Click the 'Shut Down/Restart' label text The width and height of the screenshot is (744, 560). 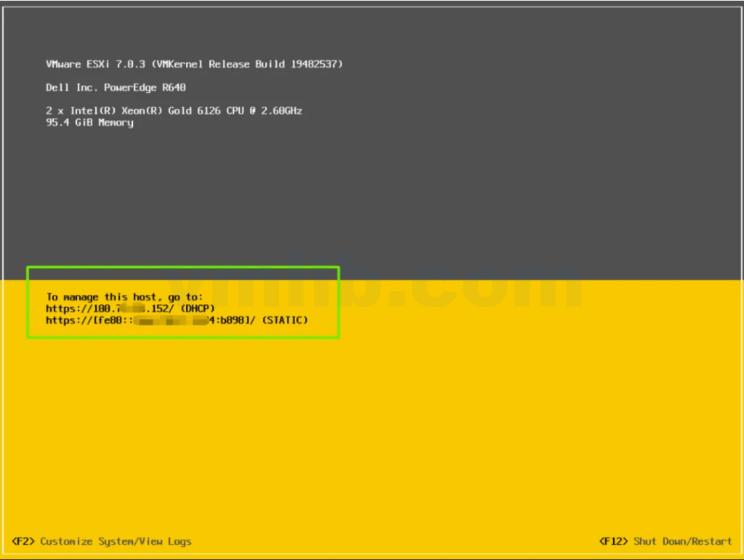click(x=682, y=541)
